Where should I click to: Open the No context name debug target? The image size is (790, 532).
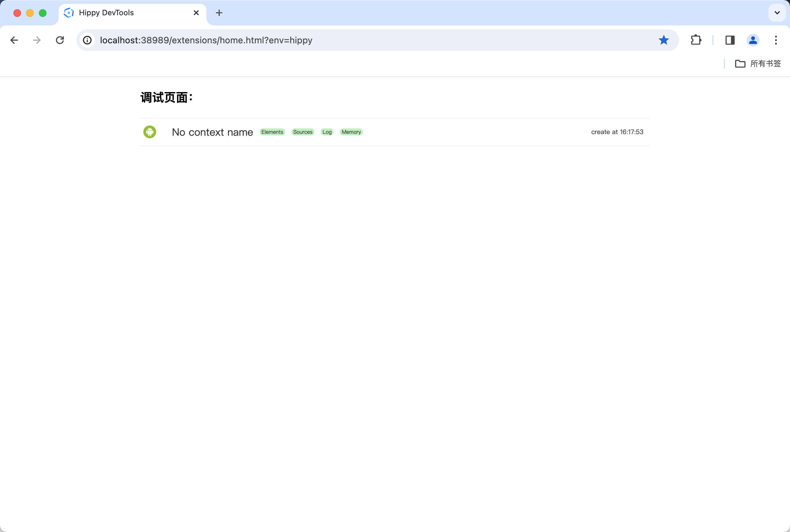(212, 132)
